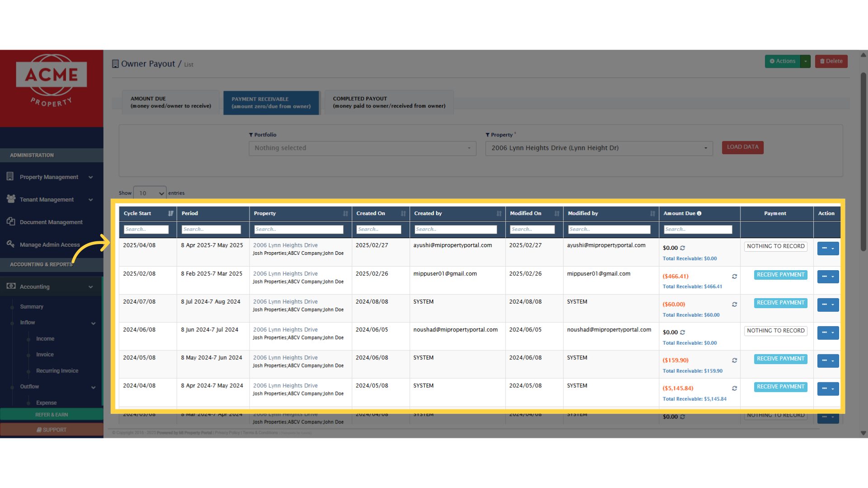Click the Property column search field
Image resolution: width=868 pixels, height=488 pixels.
click(299, 230)
